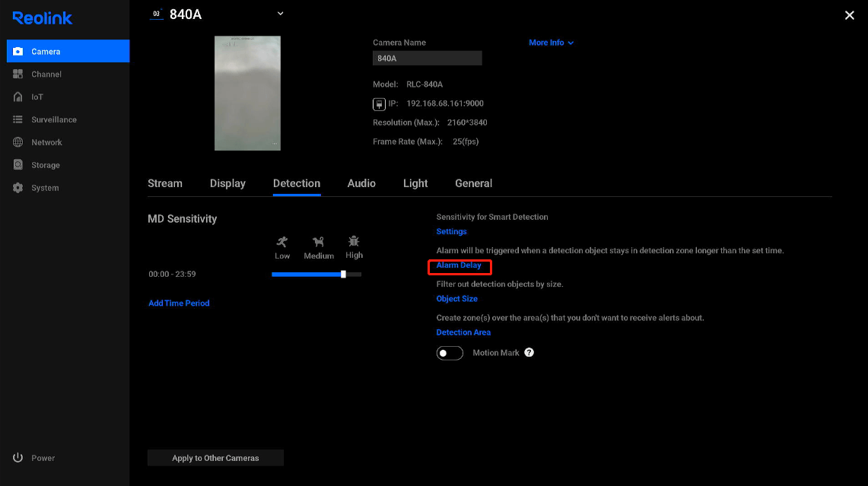The height and width of the screenshot is (486, 868).
Task: Click Motion Mark help question icon
Action: tap(529, 353)
